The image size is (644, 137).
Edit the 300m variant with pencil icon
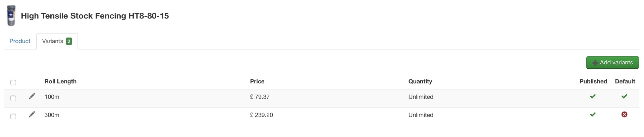tap(32, 115)
